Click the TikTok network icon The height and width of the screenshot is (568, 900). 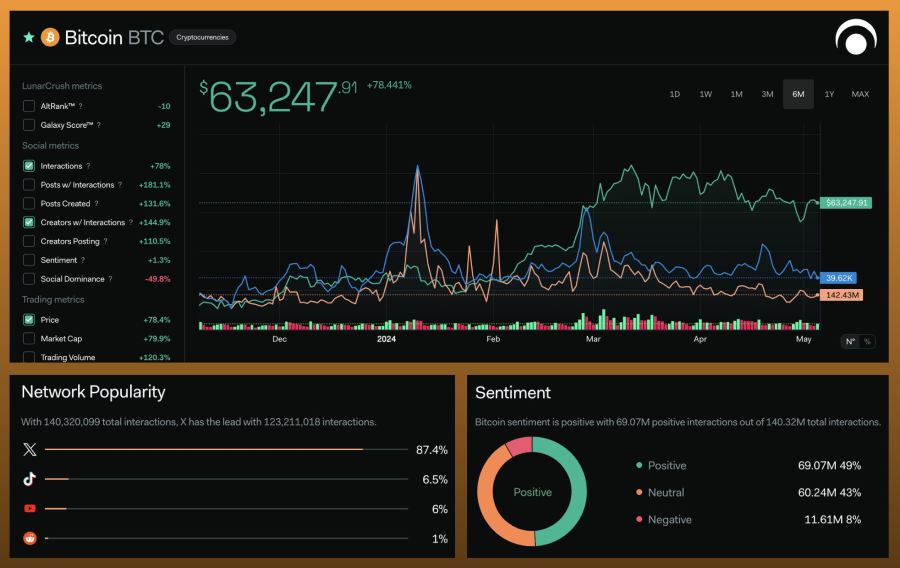[30, 479]
